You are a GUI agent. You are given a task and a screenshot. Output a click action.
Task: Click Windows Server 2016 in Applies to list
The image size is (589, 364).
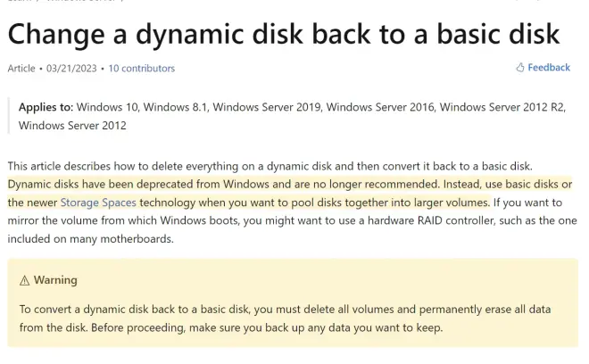380,107
